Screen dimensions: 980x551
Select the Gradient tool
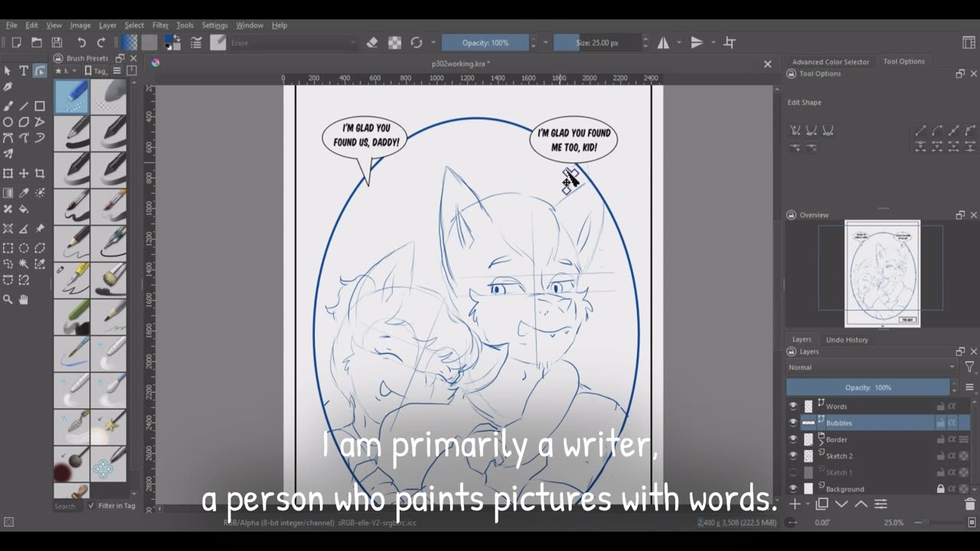pyautogui.click(x=8, y=193)
